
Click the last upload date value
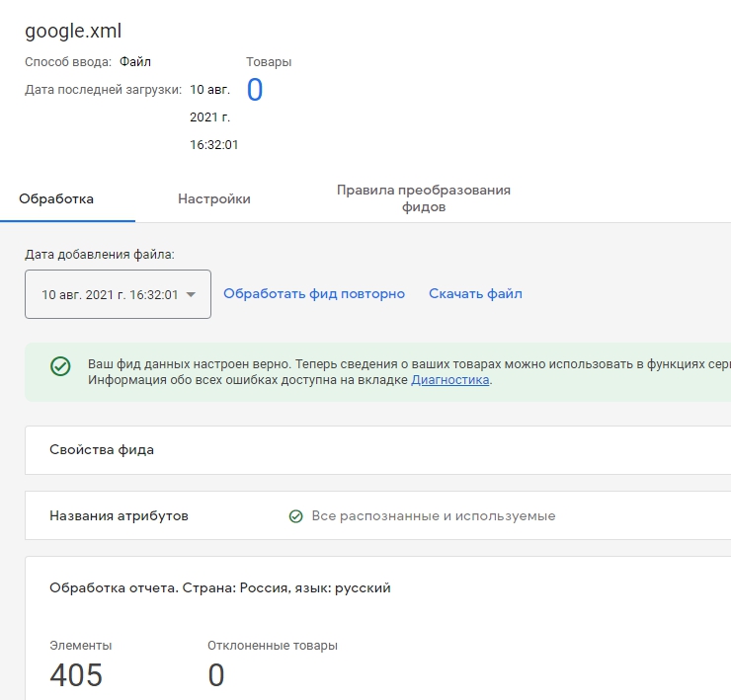[213, 117]
